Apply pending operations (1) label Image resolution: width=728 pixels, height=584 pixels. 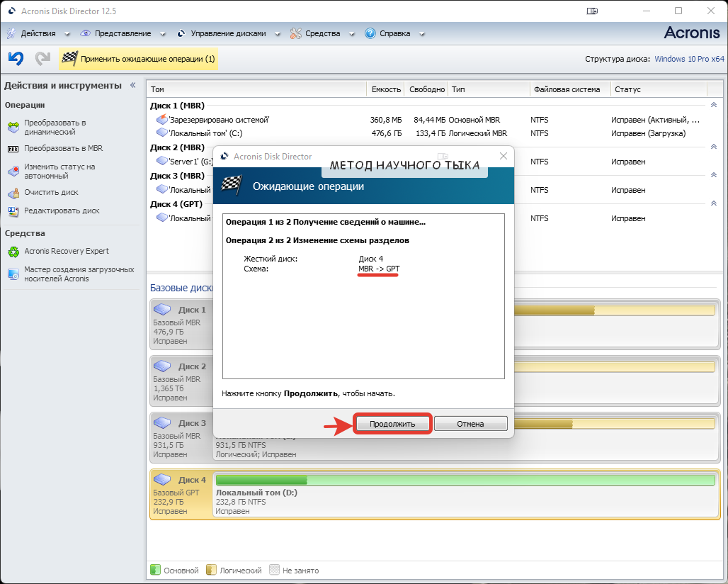[147, 59]
